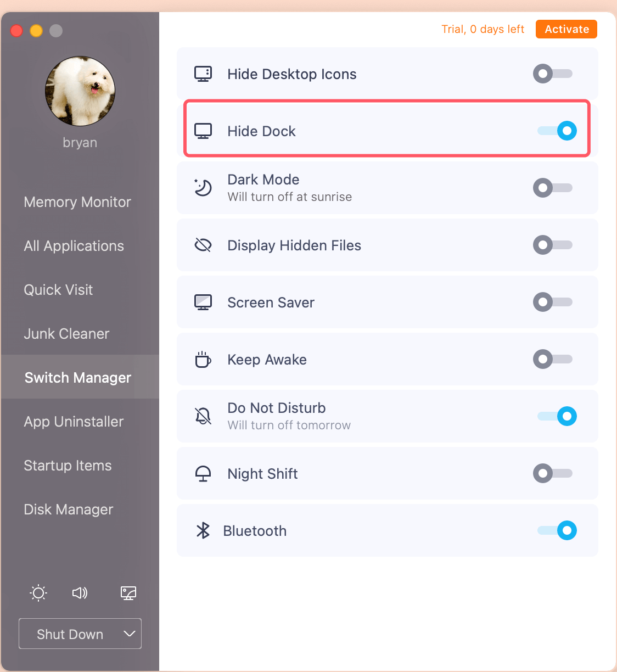617x672 pixels.
Task: Disable the Bluetooth switch
Action: [557, 530]
